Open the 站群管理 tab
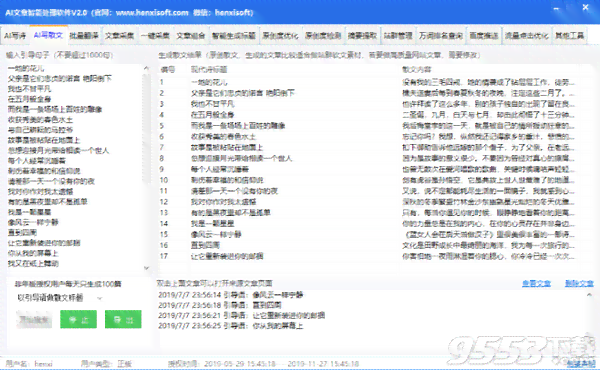 pos(398,36)
